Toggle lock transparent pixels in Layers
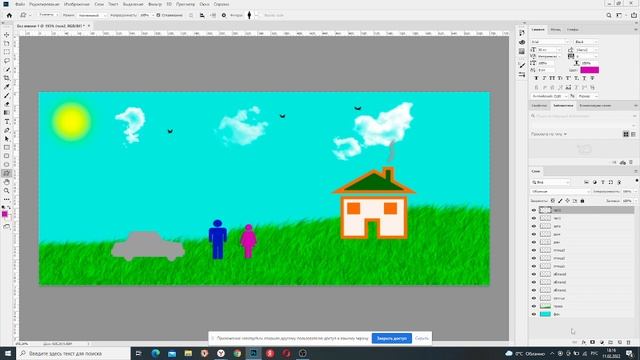Viewport: 640px width, 360px height. point(553,201)
